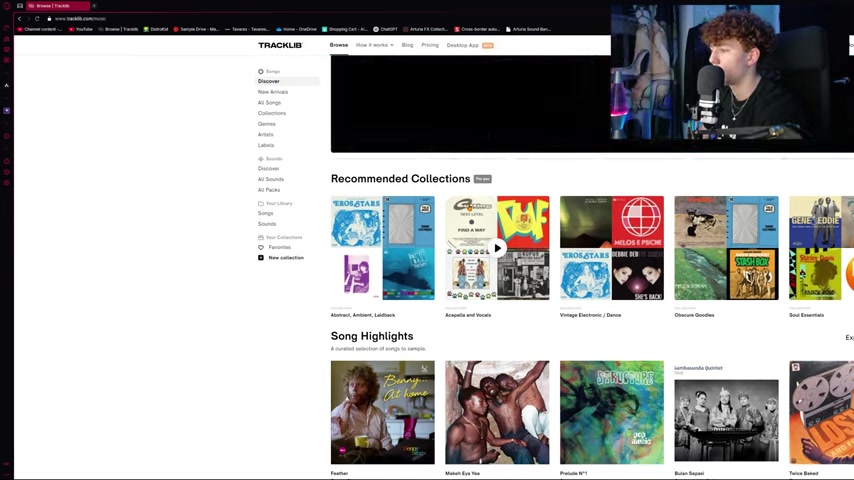This screenshot has height=480, width=854.
Task: Click the Your Library folder icon
Action: click(260, 203)
